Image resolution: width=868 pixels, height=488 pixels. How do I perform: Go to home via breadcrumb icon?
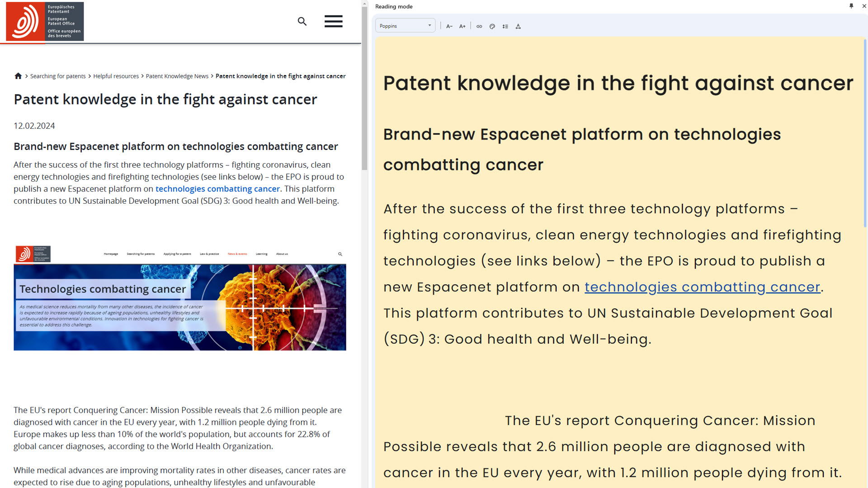pyautogui.click(x=18, y=76)
